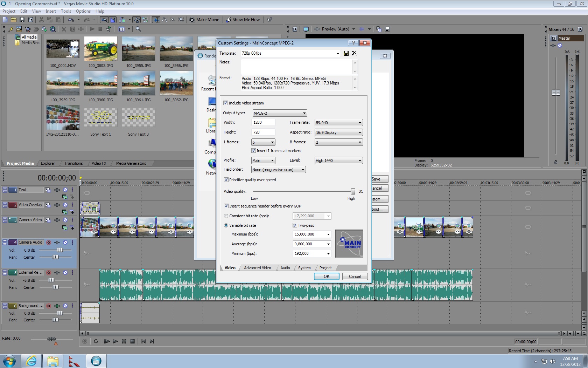Click the External Re... track Pan slider handle
This screenshot has height=368, width=588.
point(55,287)
